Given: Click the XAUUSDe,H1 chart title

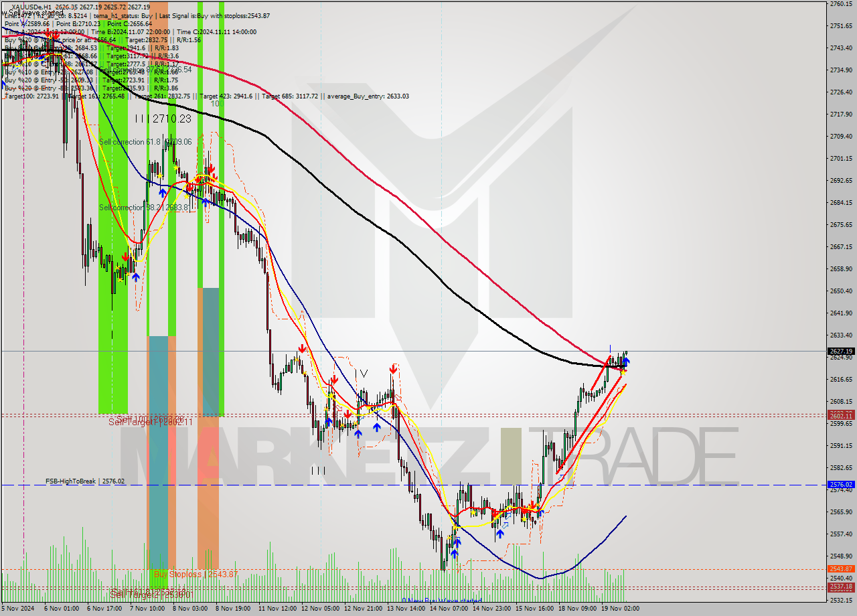Looking at the screenshot, I should [x=33, y=7].
